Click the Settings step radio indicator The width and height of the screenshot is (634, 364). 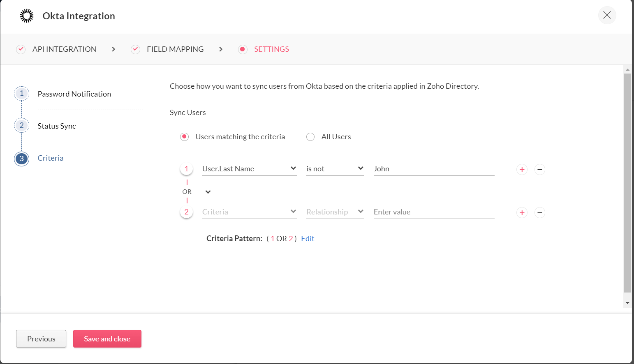click(243, 49)
